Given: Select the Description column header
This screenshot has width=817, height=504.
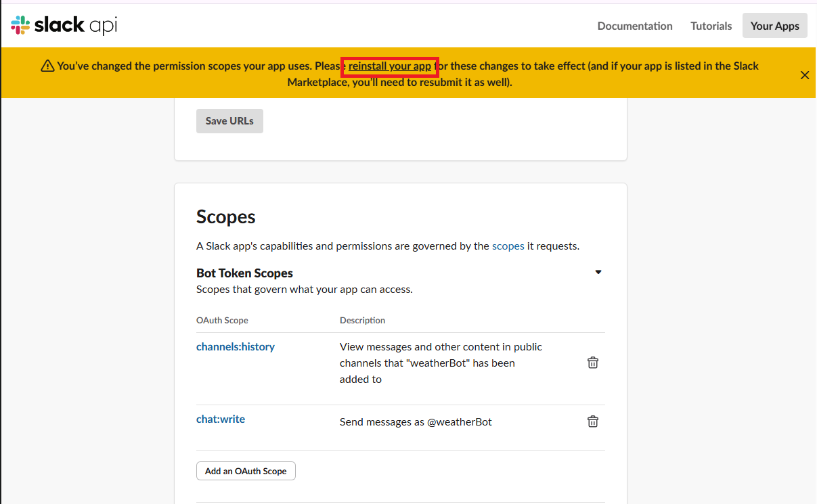Looking at the screenshot, I should (x=363, y=320).
